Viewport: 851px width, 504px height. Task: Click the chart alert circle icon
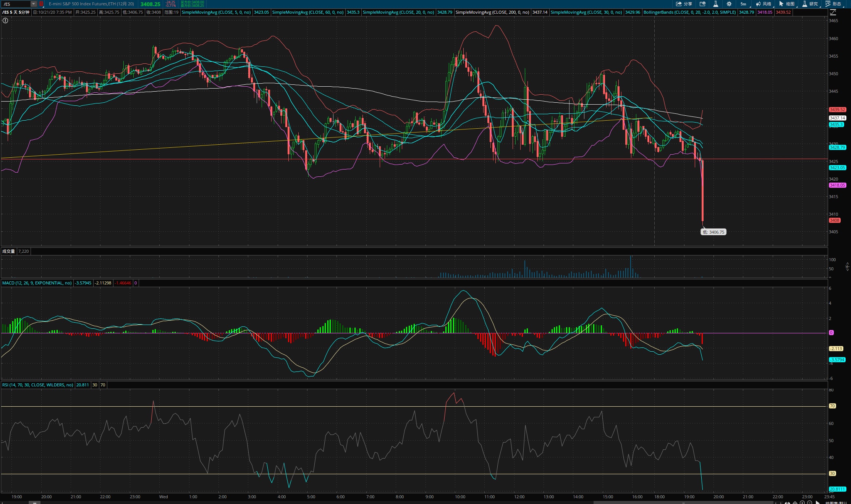(5, 21)
